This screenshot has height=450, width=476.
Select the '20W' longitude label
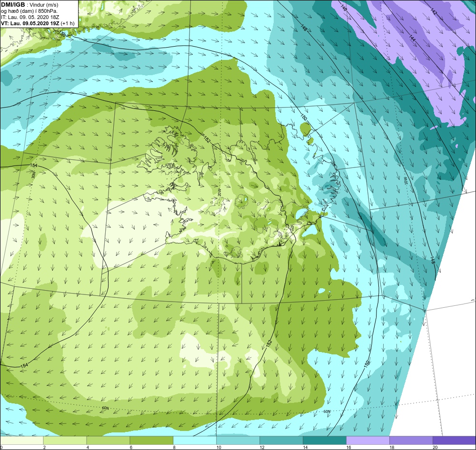point(219,192)
